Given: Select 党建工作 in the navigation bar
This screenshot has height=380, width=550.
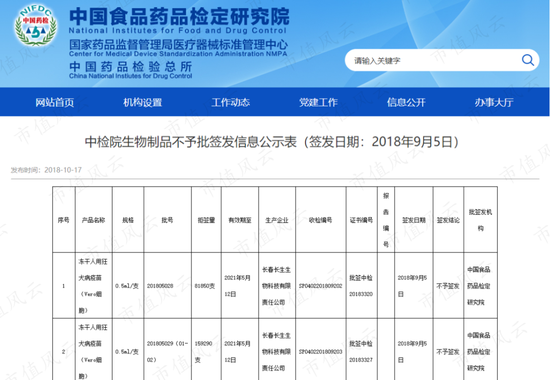Looking at the screenshot, I should [318, 102].
